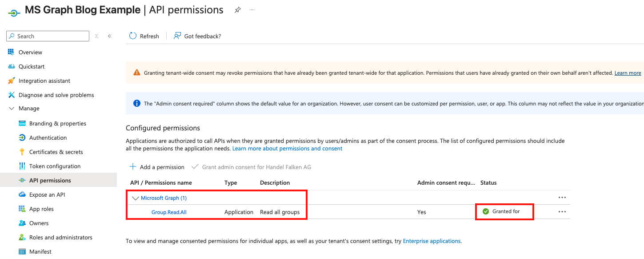Collapse the sidebar with double-chevron icon
The image size is (644, 259).
[x=109, y=36]
